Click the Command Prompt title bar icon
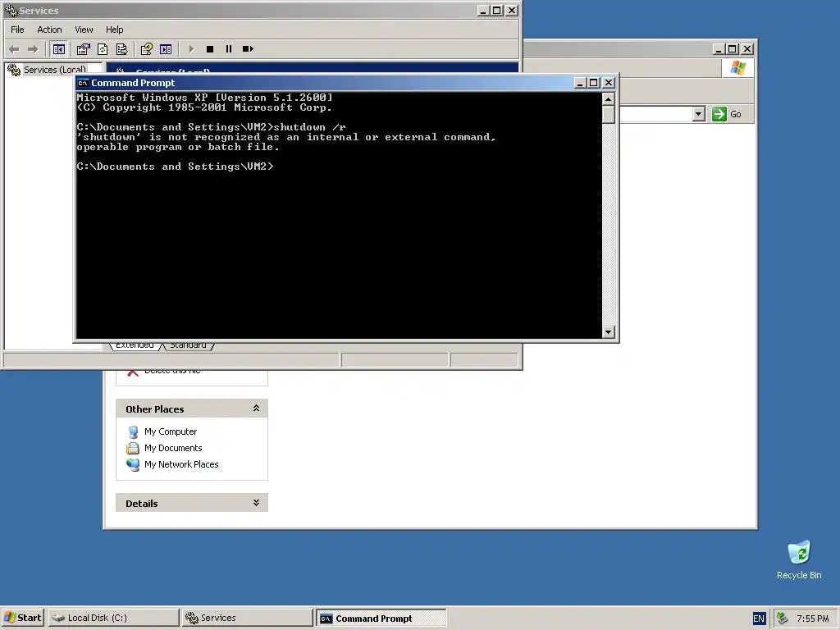This screenshot has height=630, width=840. 83,83
